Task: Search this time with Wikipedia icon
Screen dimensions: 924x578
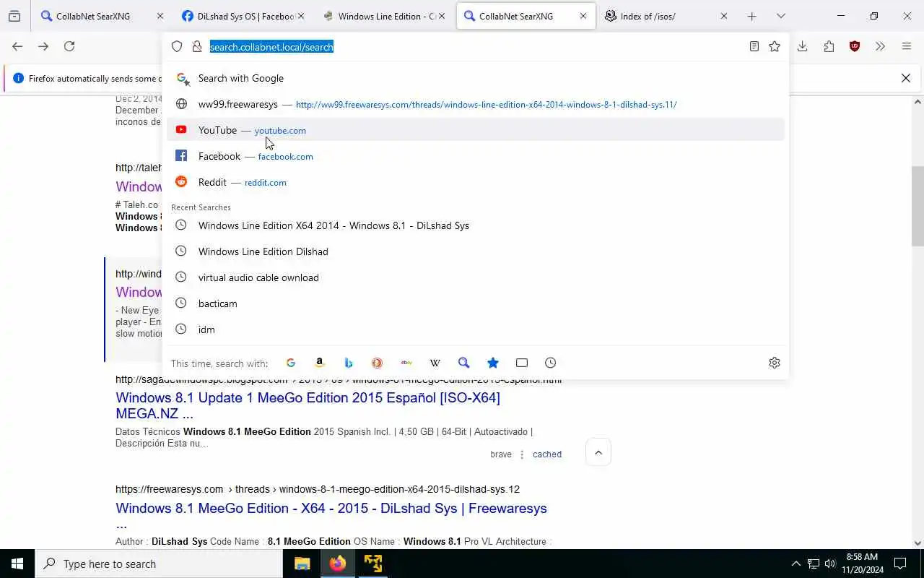Action: pyautogui.click(x=435, y=363)
